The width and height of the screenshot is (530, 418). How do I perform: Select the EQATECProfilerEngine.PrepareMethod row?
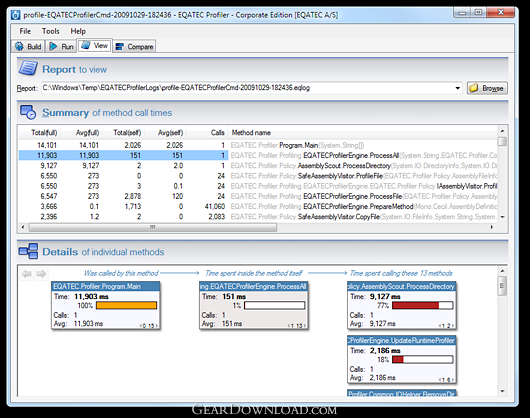click(x=258, y=206)
